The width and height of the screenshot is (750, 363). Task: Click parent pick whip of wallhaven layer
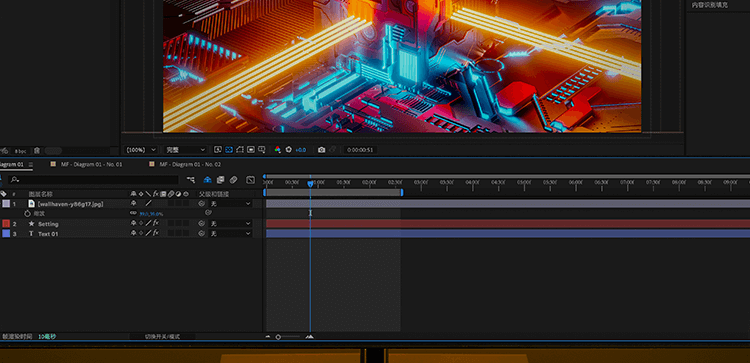click(x=201, y=204)
